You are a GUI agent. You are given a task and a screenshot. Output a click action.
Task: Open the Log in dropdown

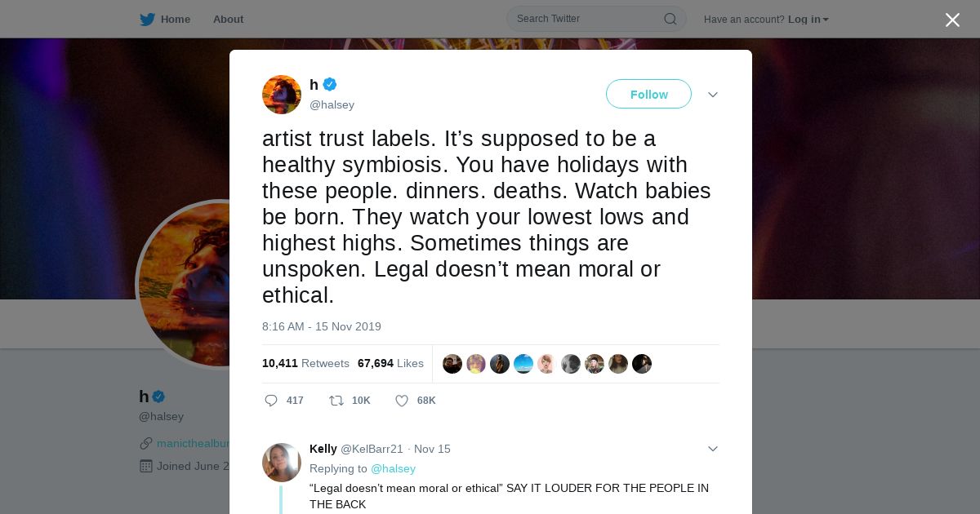(x=808, y=20)
